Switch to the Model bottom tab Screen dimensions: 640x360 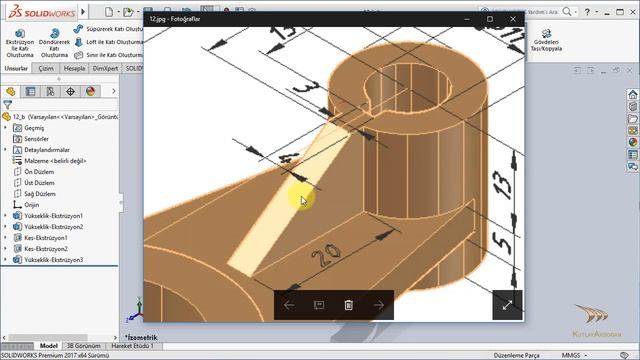48,346
